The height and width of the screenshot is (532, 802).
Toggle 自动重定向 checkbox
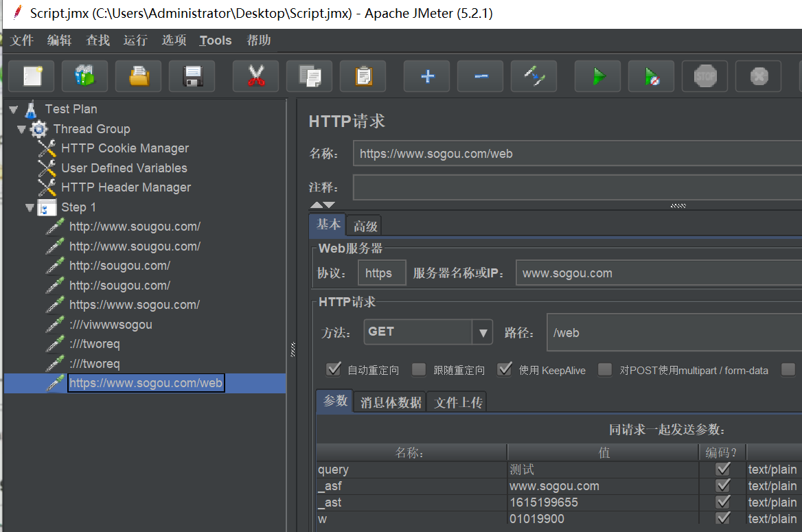tap(334, 369)
